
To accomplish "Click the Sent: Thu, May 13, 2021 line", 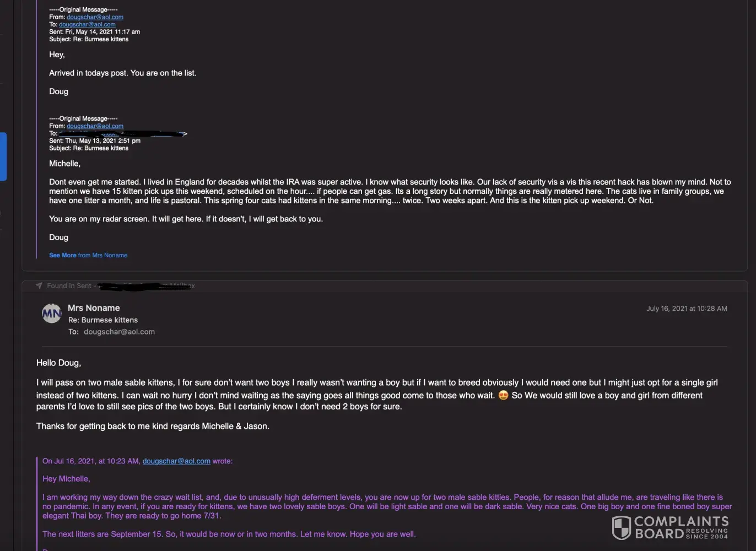I will pyautogui.click(x=95, y=141).
